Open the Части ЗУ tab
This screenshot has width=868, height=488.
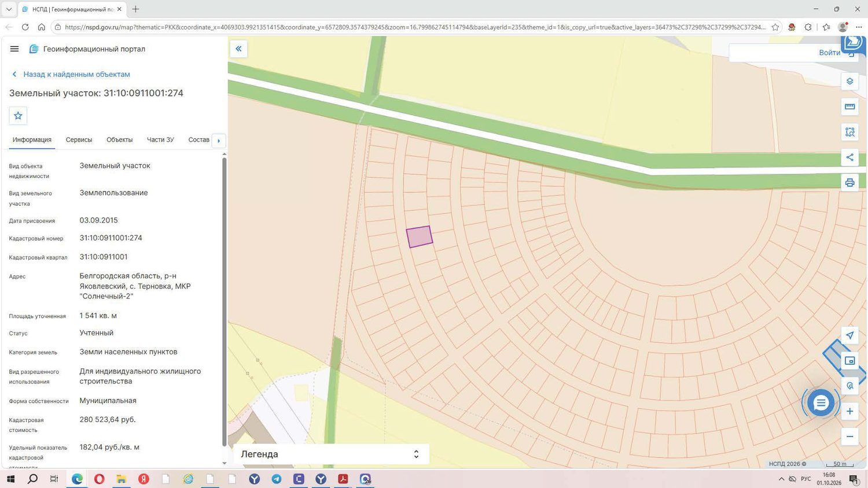coord(160,140)
